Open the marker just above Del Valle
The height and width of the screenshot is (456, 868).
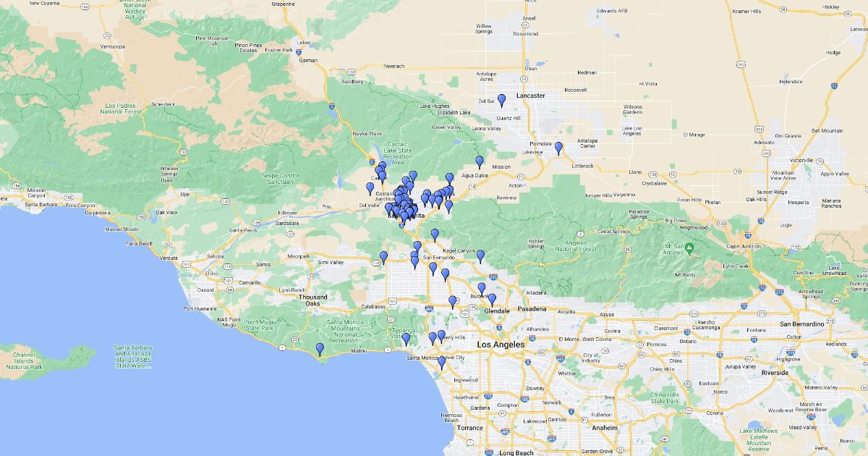(x=370, y=189)
